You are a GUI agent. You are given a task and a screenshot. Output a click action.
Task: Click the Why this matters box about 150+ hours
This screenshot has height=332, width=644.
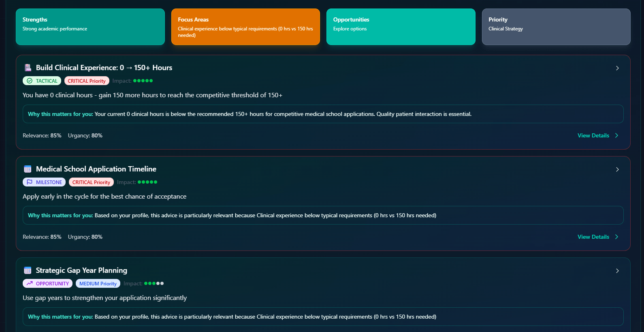point(323,114)
